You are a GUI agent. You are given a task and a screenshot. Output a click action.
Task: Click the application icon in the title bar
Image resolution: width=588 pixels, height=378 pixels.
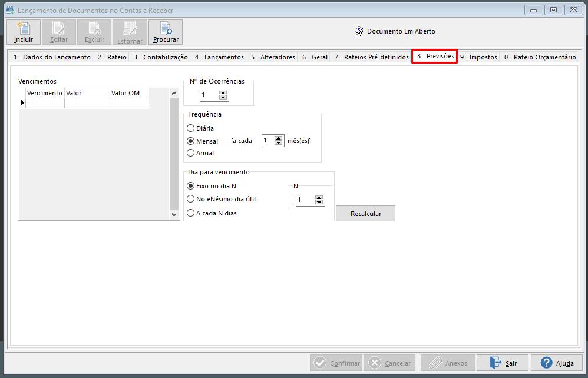coord(10,10)
